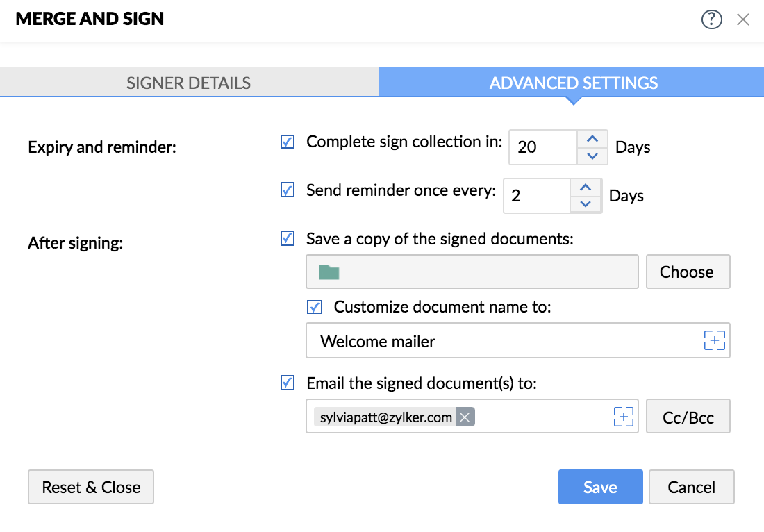
Task: Open the help question mark icon
Action: click(712, 19)
